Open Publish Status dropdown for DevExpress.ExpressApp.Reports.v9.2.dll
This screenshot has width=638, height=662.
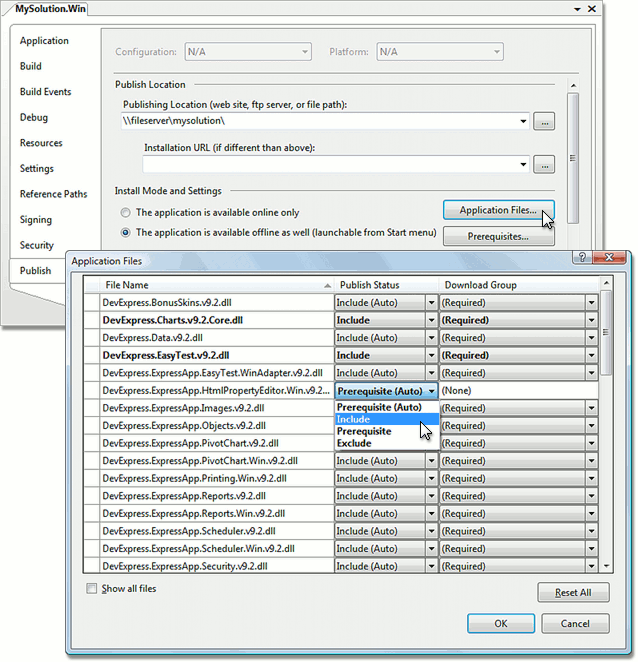point(432,496)
